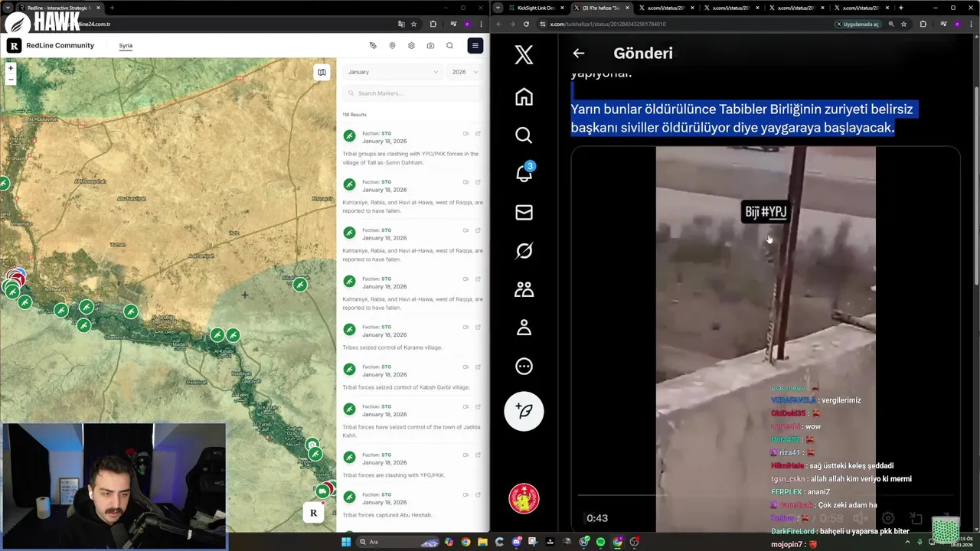
Task: Open X More options circle
Action: tap(524, 366)
